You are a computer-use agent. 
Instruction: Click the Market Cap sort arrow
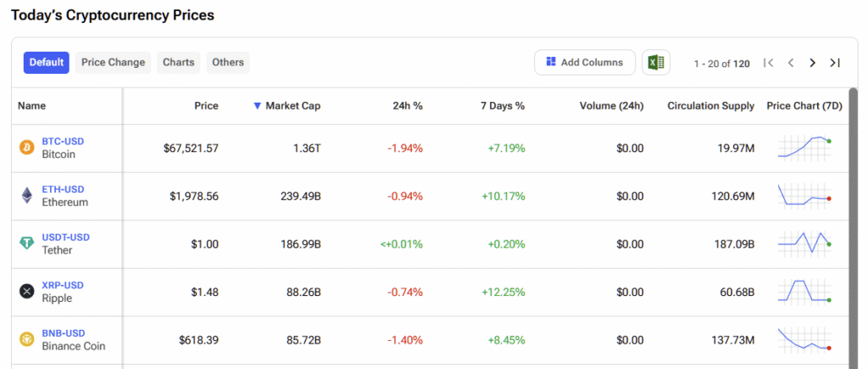point(257,106)
